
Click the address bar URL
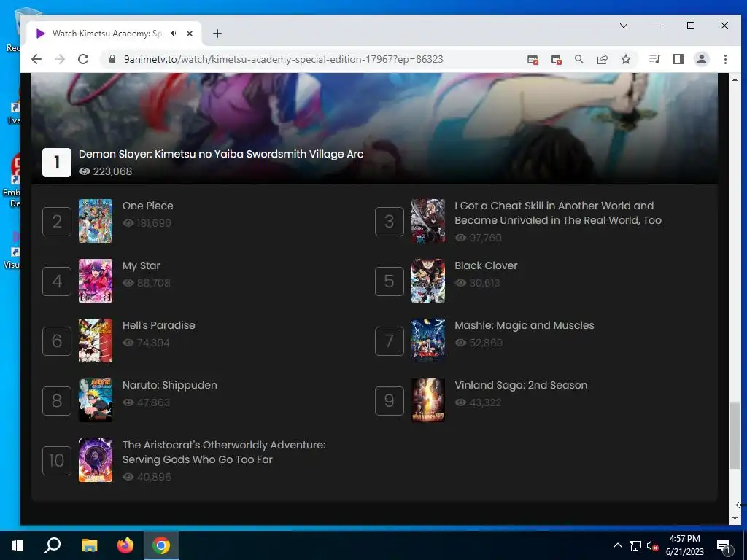point(284,59)
